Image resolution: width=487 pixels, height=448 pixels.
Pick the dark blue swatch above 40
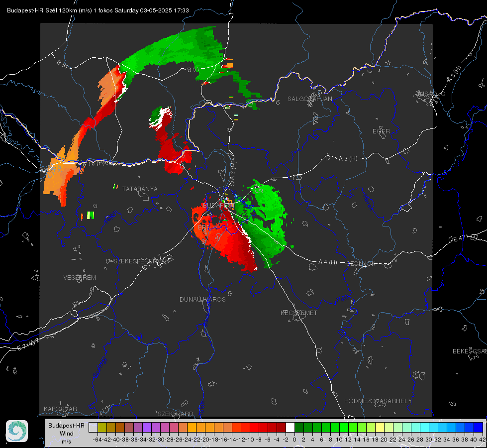coord(479,427)
